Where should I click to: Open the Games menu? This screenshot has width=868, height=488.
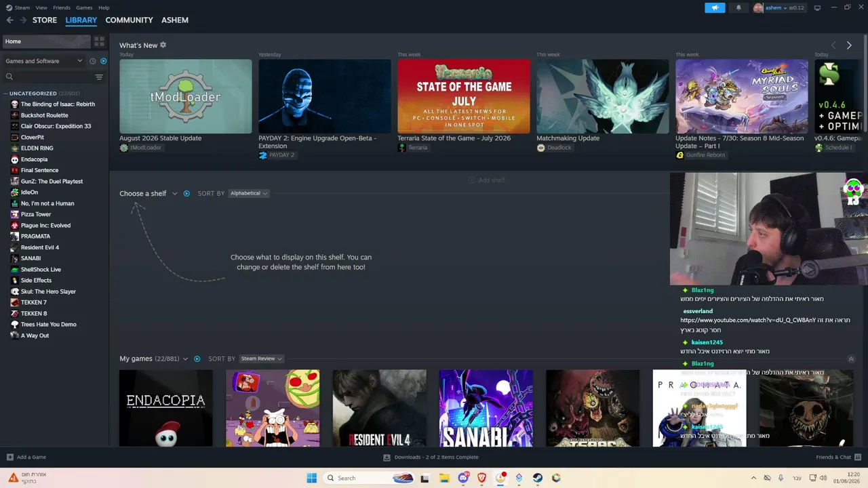click(x=84, y=7)
